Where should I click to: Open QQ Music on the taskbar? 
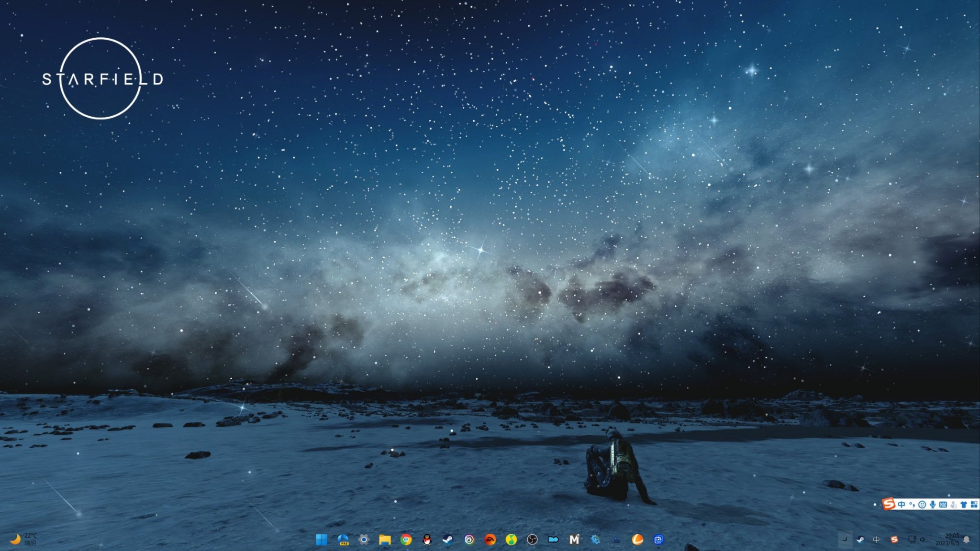coord(511,540)
